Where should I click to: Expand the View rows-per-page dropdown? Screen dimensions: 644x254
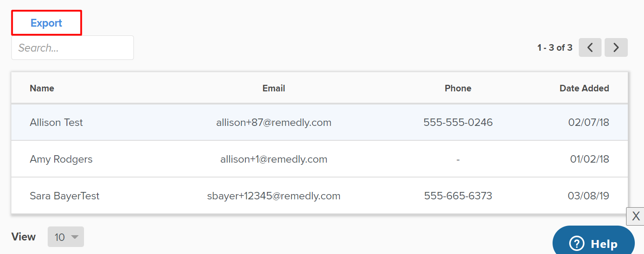tap(66, 237)
